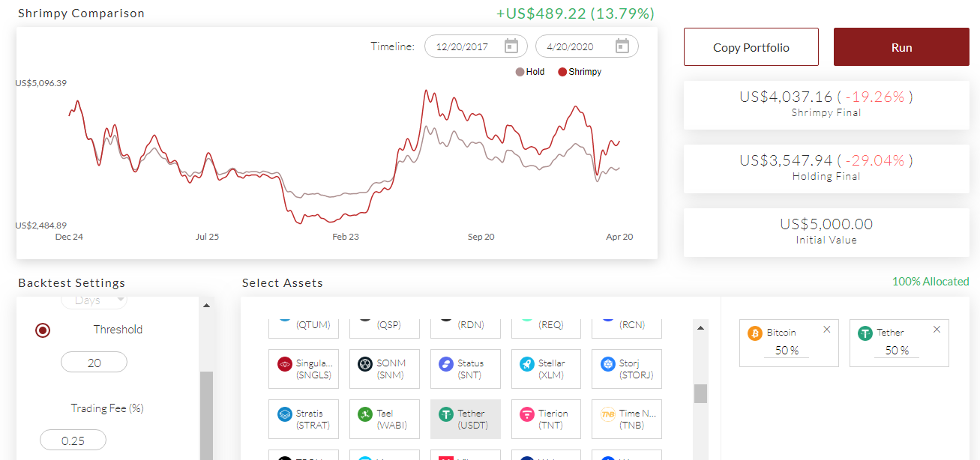Click the Sep 20 axis label
This screenshot has height=460, width=980.
point(481,237)
